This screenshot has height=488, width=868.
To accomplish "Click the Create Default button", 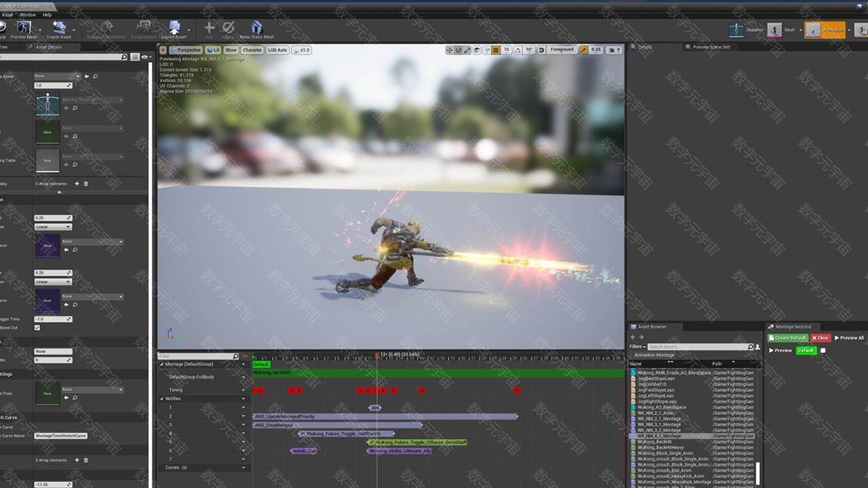I will (788, 338).
